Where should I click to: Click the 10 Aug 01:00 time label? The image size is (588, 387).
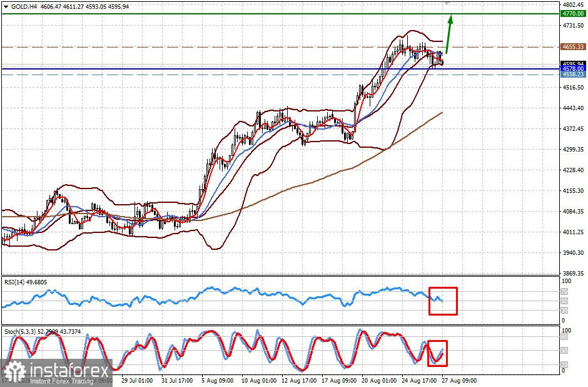[259, 381]
